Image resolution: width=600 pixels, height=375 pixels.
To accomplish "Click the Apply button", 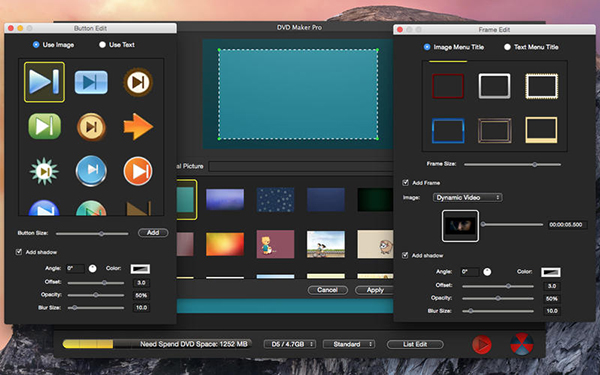I will tap(375, 290).
